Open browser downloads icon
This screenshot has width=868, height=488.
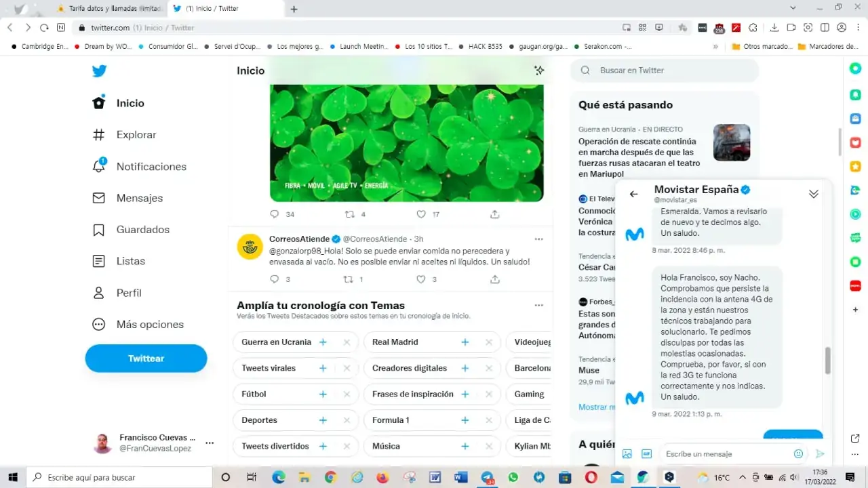(x=774, y=28)
